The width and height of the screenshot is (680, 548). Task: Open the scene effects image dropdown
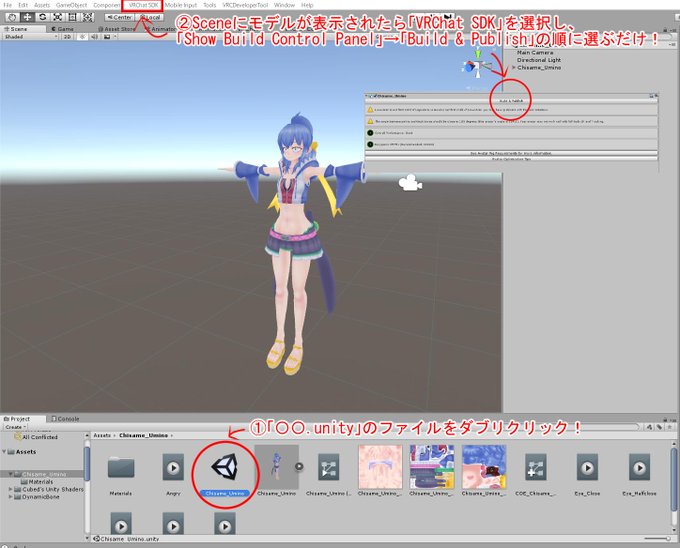click(108, 37)
